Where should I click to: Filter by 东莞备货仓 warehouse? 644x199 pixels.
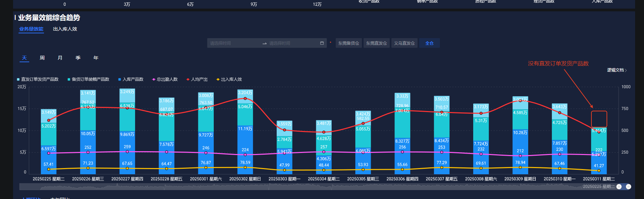348,43
